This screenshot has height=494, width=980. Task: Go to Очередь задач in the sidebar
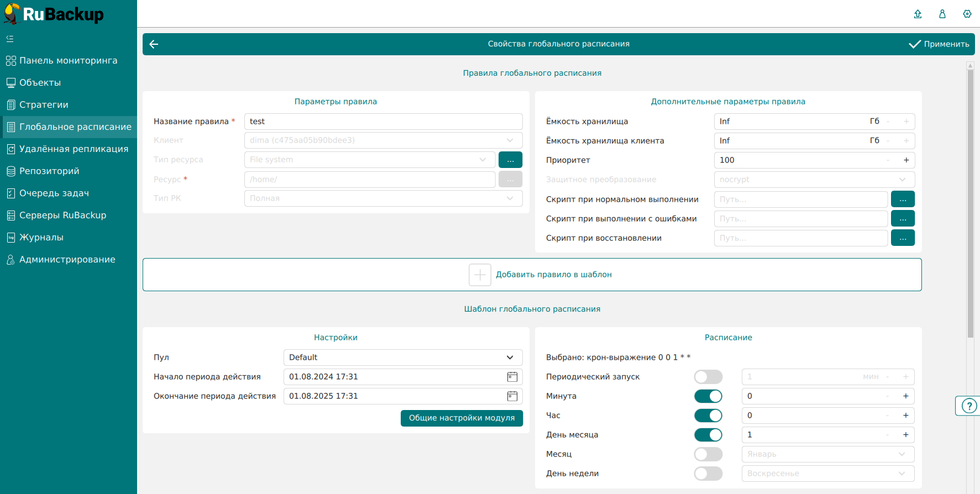pos(54,193)
